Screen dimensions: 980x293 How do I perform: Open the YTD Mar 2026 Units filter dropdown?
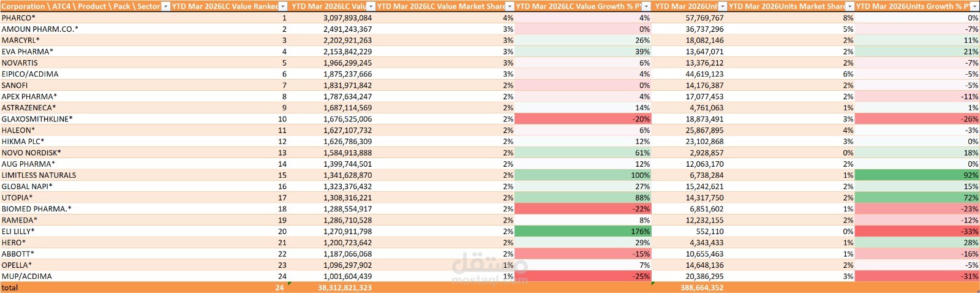coord(722,6)
